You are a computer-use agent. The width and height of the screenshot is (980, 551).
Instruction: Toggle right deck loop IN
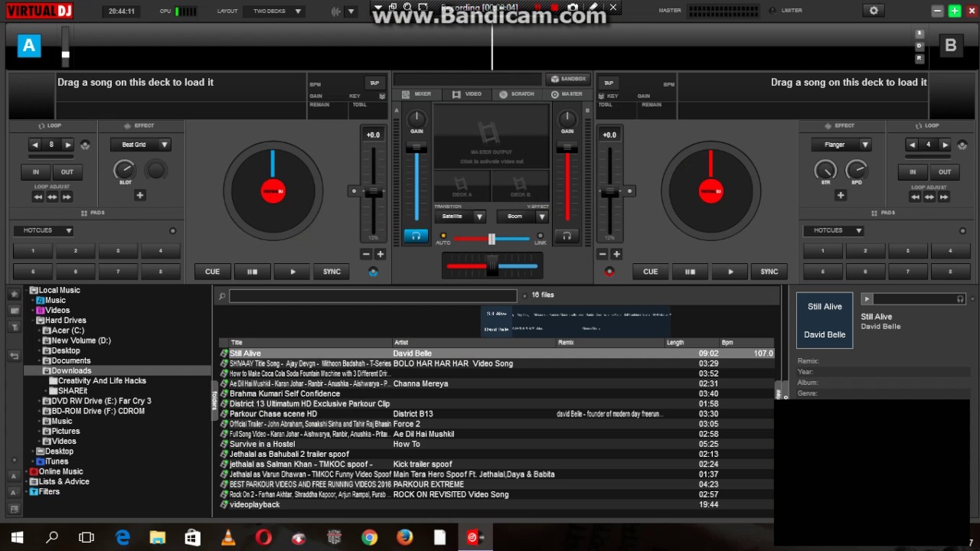pos(913,172)
